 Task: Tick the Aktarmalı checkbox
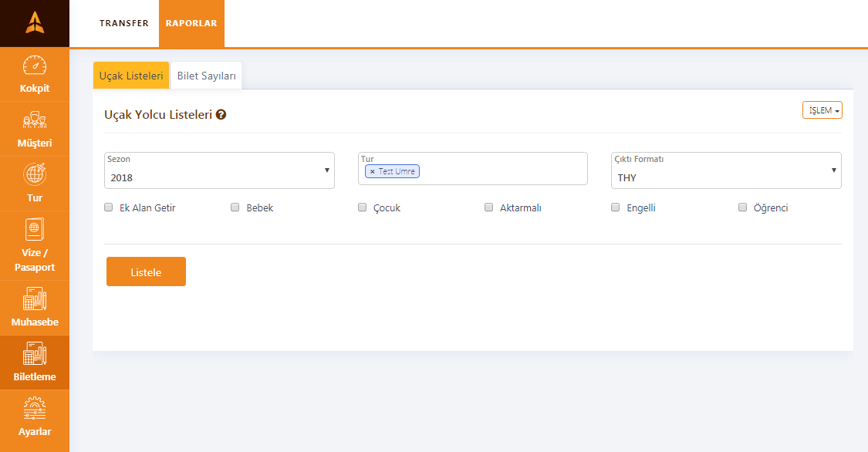coord(488,207)
